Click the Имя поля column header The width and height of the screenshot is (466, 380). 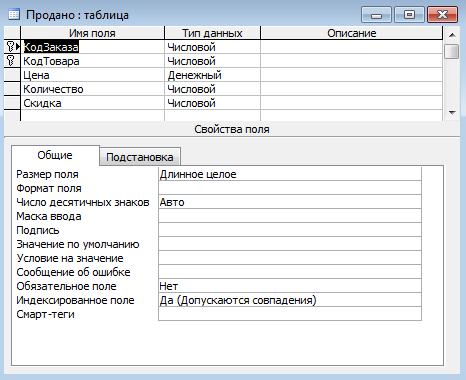pos(92,33)
